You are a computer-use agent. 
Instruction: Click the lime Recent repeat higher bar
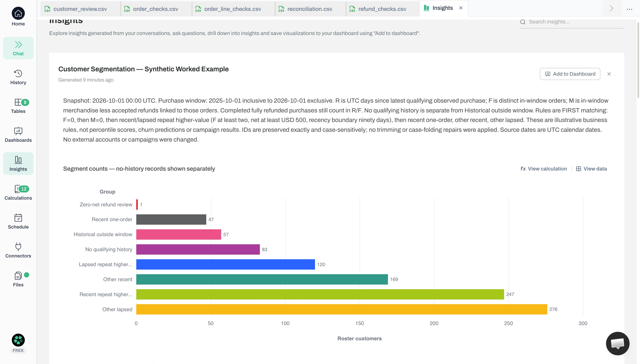coord(320,294)
